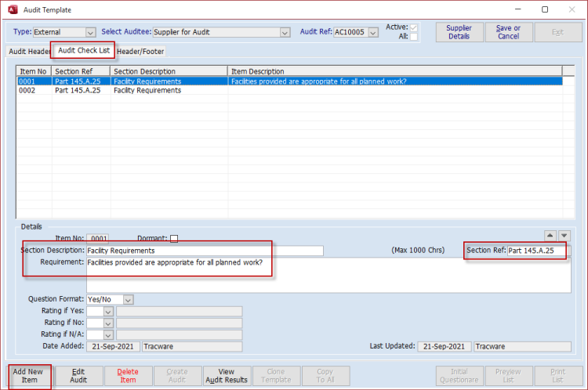Enable the Dormant checkbox
Image resolution: width=588 pixels, height=390 pixels.
point(174,239)
